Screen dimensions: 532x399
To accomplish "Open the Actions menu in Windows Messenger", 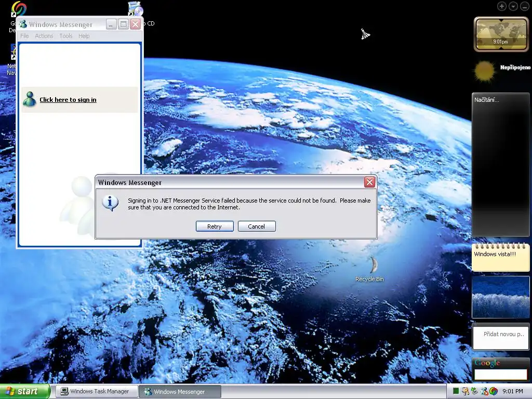I will 44,36.
